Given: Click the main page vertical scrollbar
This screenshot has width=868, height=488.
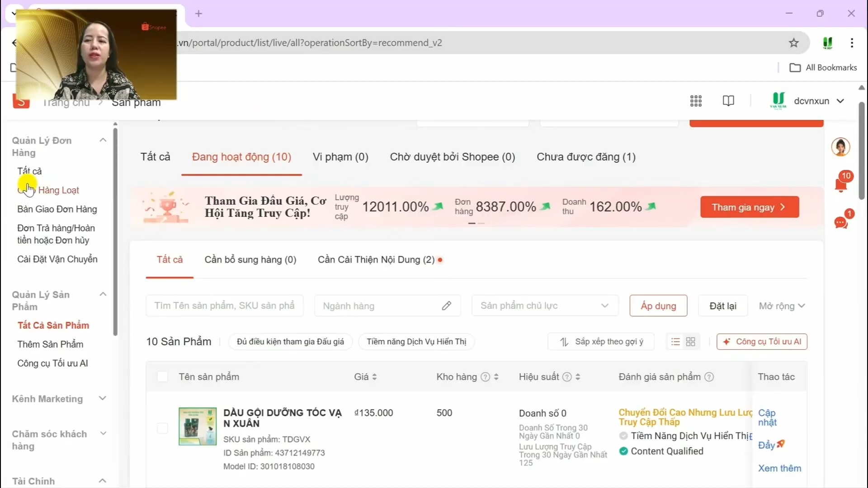Looking at the screenshot, I should point(862,150).
